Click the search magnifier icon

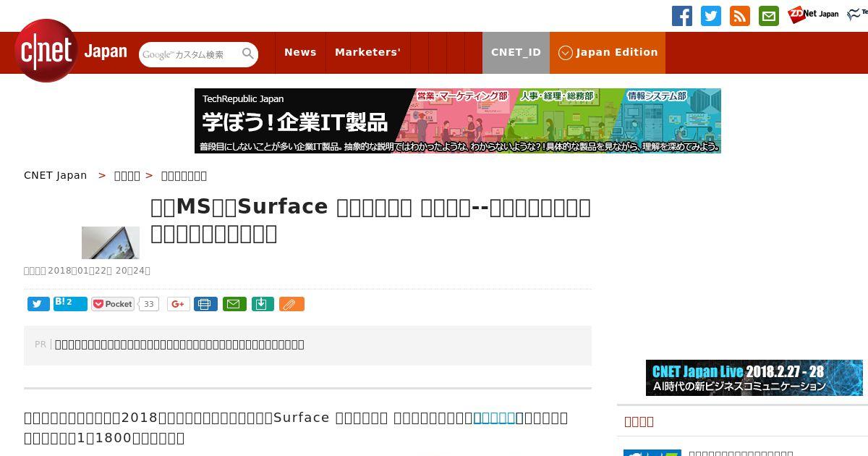(x=248, y=54)
